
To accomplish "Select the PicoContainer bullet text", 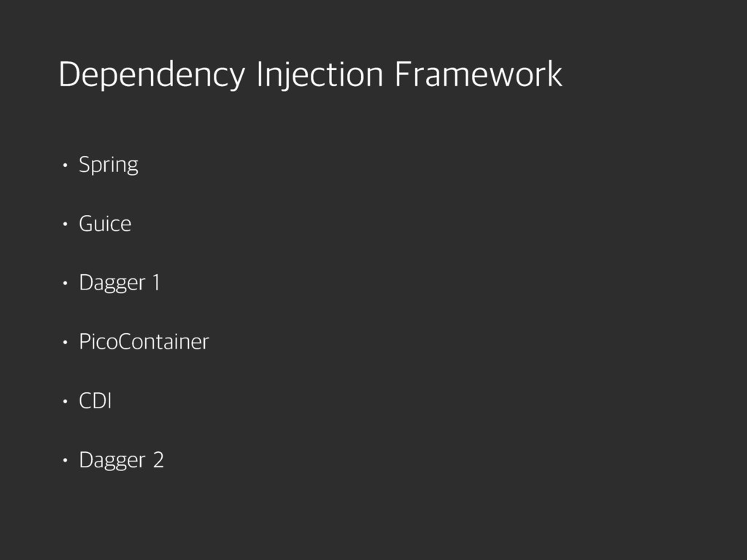I will (x=144, y=342).
